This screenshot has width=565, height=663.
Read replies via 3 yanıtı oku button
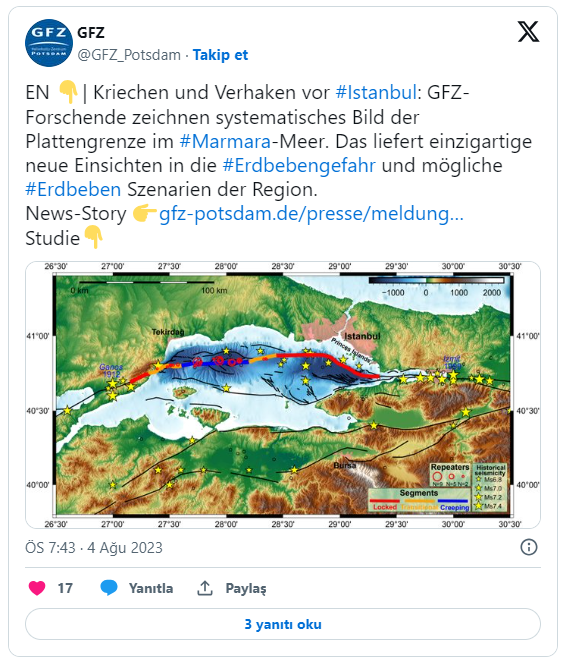point(283,624)
